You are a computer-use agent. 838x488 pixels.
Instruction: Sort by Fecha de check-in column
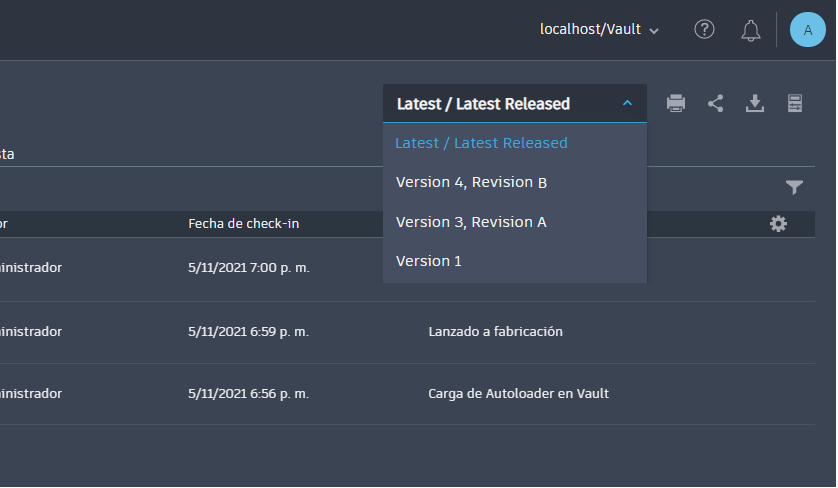[x=243, y=224]
